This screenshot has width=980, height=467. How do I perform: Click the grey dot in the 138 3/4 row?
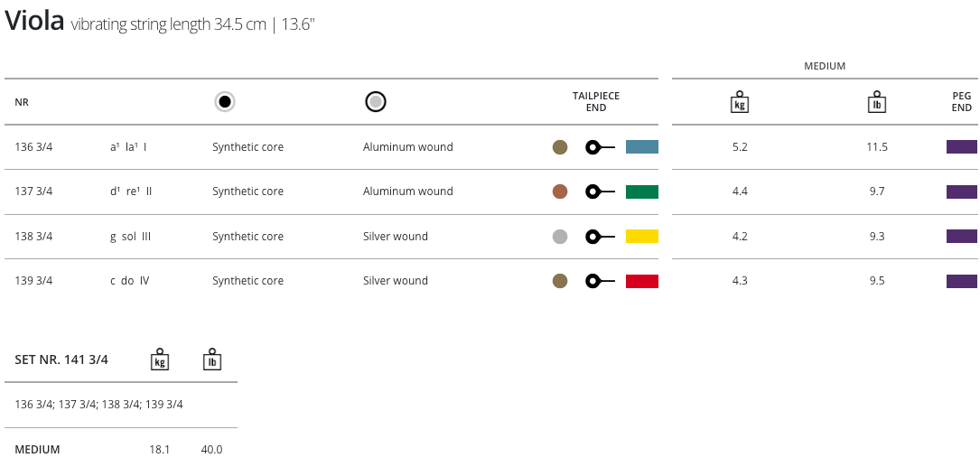(x=560, y=237)
